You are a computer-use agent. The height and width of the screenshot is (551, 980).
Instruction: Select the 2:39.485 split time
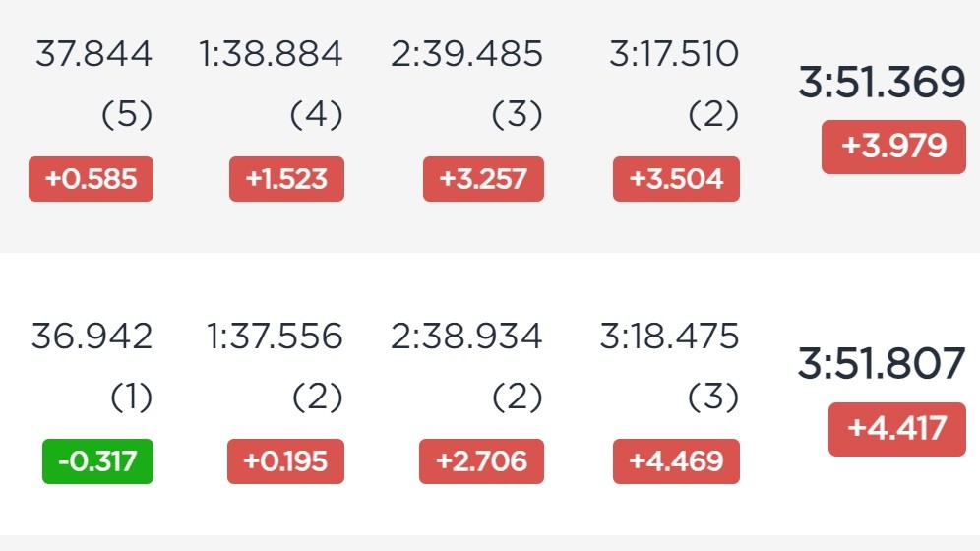(x=466, y=54)
